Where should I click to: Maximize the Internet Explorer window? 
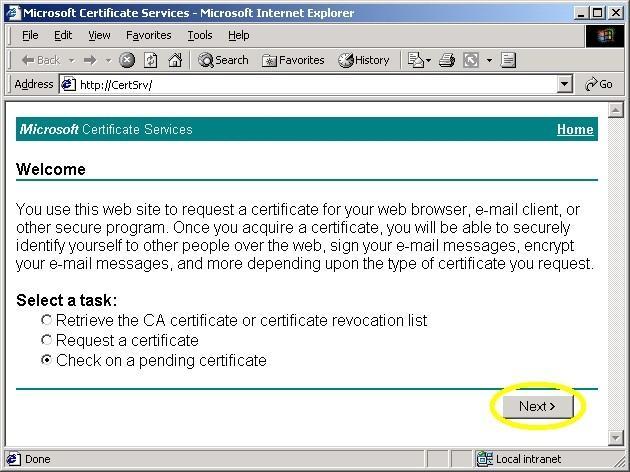tap(597, 13)
